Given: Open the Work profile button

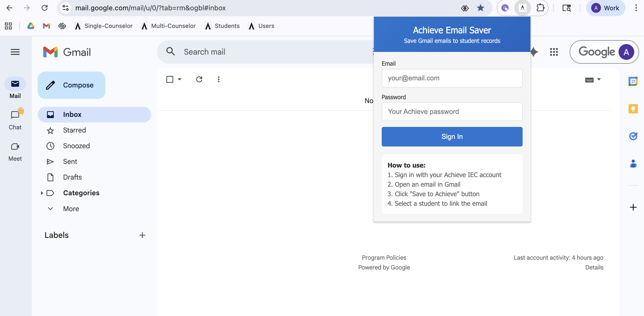Looking at the screenshot, I should point(605,8).
